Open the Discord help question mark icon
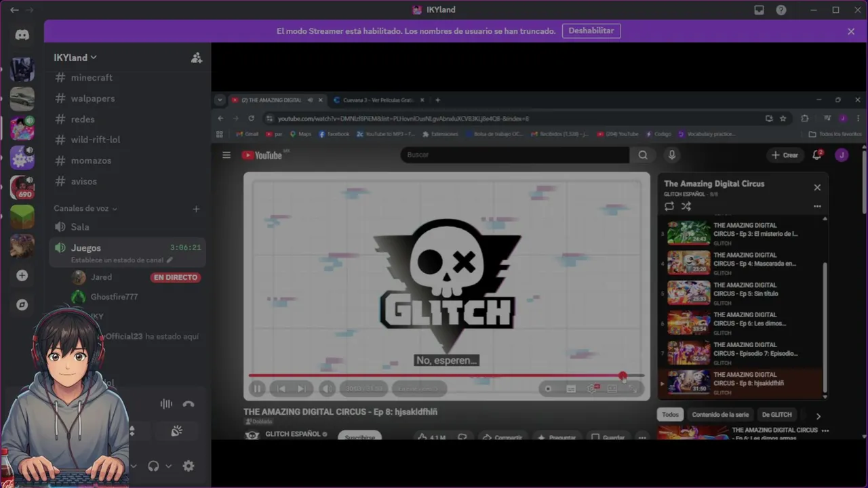Viewport: 868px width, 488px height. click(781, 9)
